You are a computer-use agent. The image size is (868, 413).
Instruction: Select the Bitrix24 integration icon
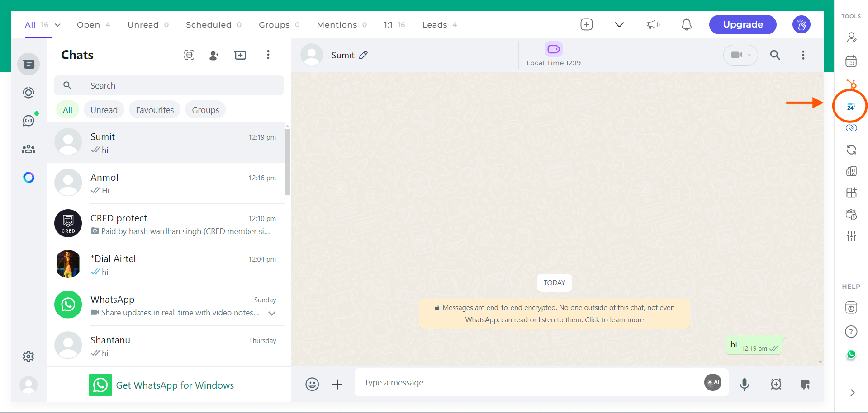tap(850, 106)
